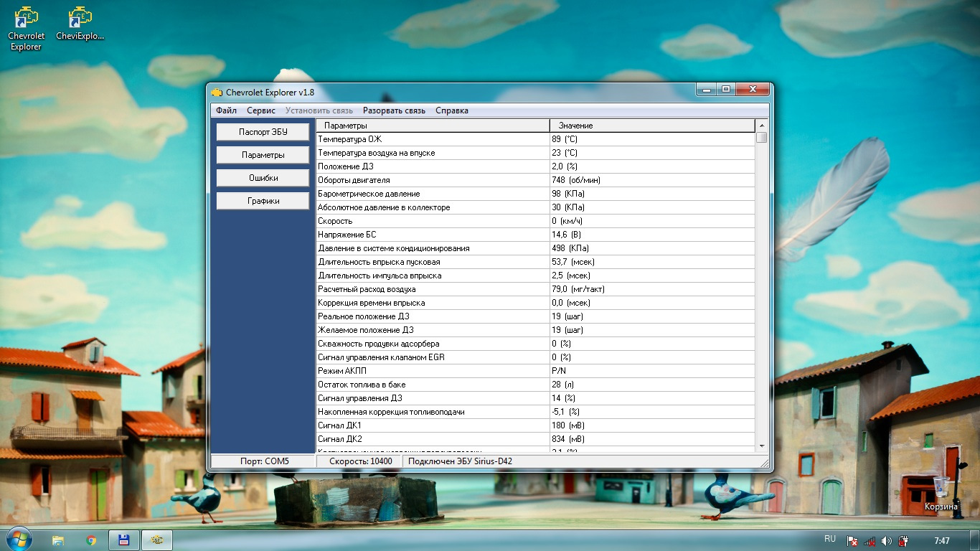Open File Explorer from the taskbar
This screenshot has width=980, height=551.
(x=58, y=540)
